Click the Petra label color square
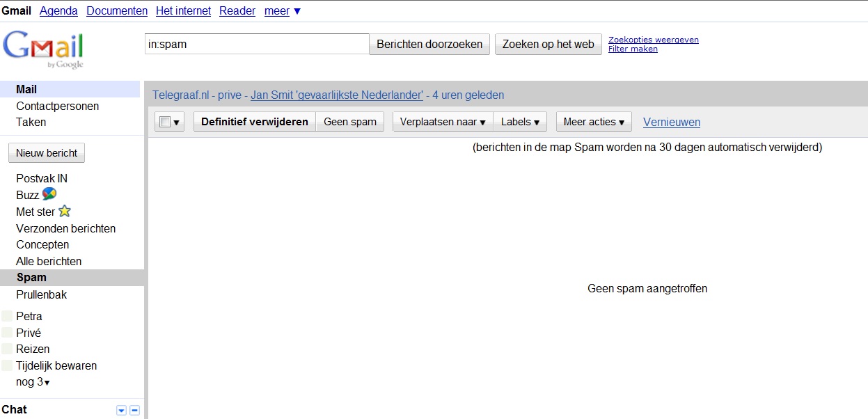Viewport: 868px width, 419px height. tap(7, 316)
